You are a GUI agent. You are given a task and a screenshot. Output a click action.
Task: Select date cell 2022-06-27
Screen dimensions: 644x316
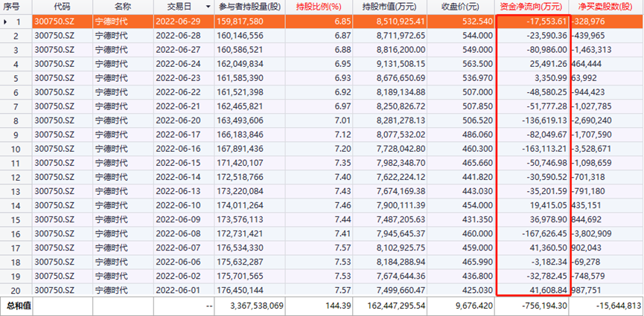[x=177, y=50]
